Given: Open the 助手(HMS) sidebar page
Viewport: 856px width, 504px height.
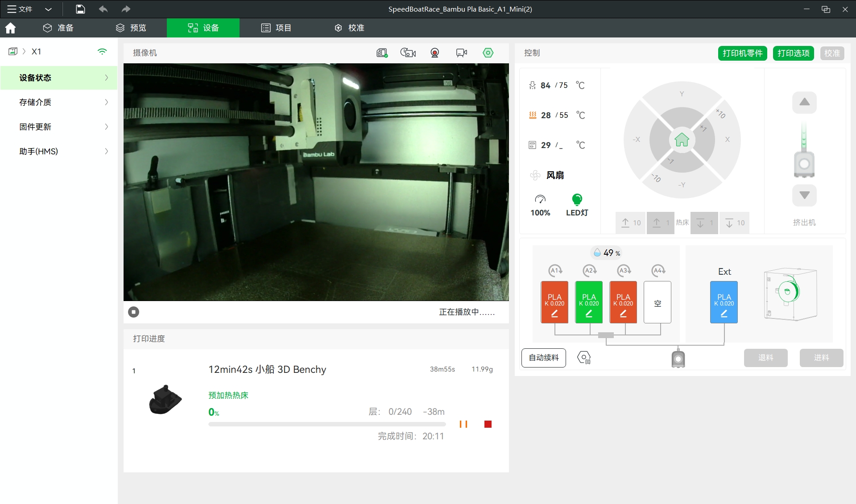Looking at the screenshot, I should coord(59,151).
